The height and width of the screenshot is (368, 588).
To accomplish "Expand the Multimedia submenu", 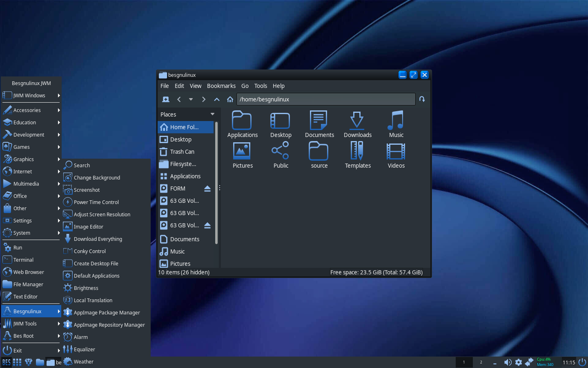I will click(x=31, y=184).
